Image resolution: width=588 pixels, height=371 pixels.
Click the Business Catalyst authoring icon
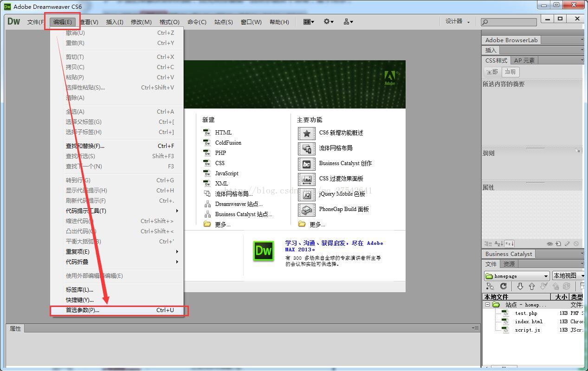(306, 164)
